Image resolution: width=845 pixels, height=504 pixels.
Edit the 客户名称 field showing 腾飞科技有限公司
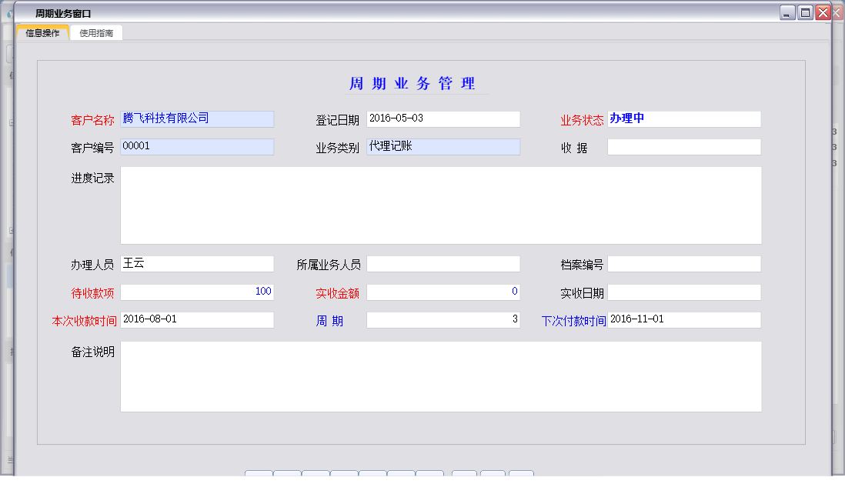(x=197, y=118)
